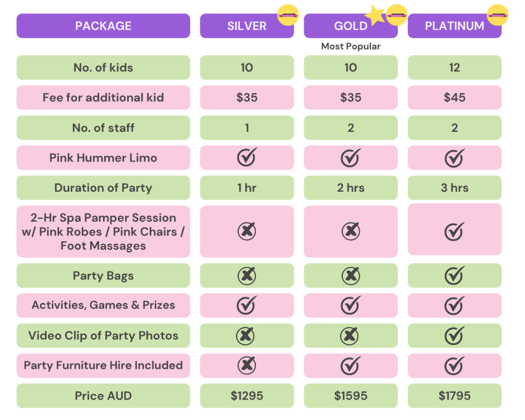Click Platinum's Spa Pamper Session checkmark
This screenshot has height=420, width=525.
[x=454, y=231]
